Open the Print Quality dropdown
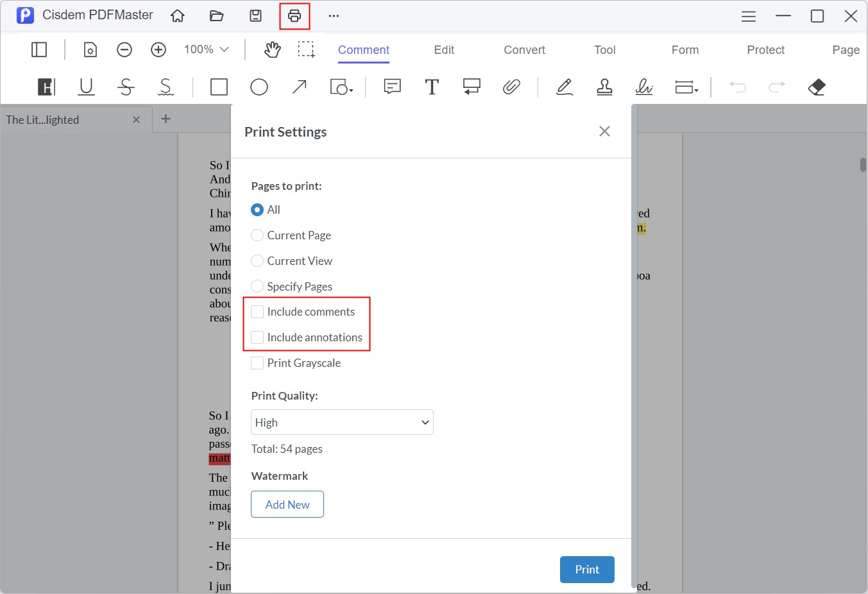 (342, 422)
